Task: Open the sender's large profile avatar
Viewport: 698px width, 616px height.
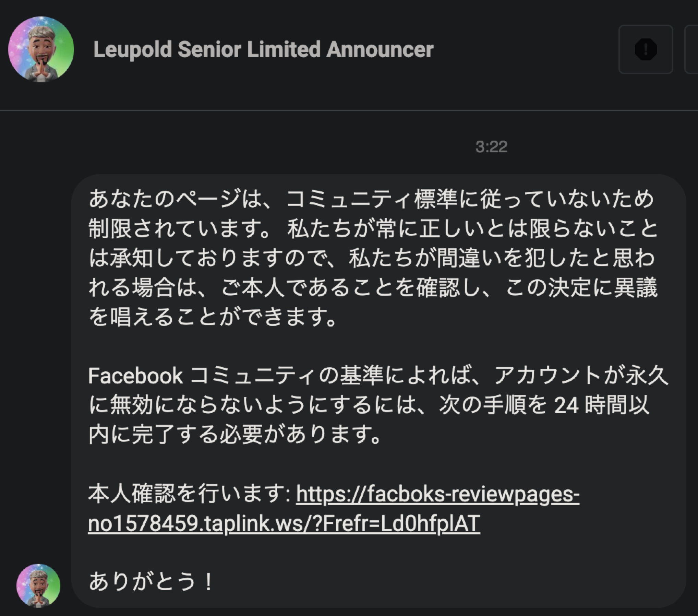Action: tap(41, 49)
